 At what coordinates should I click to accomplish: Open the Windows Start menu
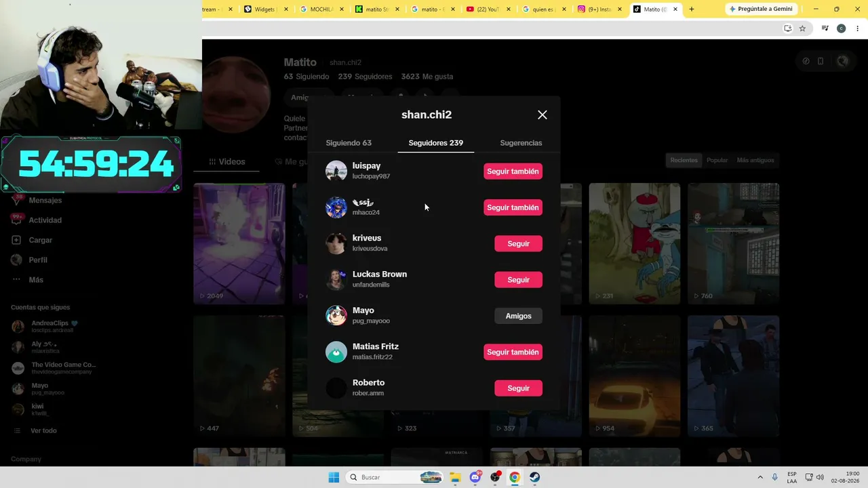tap(334, 478)
